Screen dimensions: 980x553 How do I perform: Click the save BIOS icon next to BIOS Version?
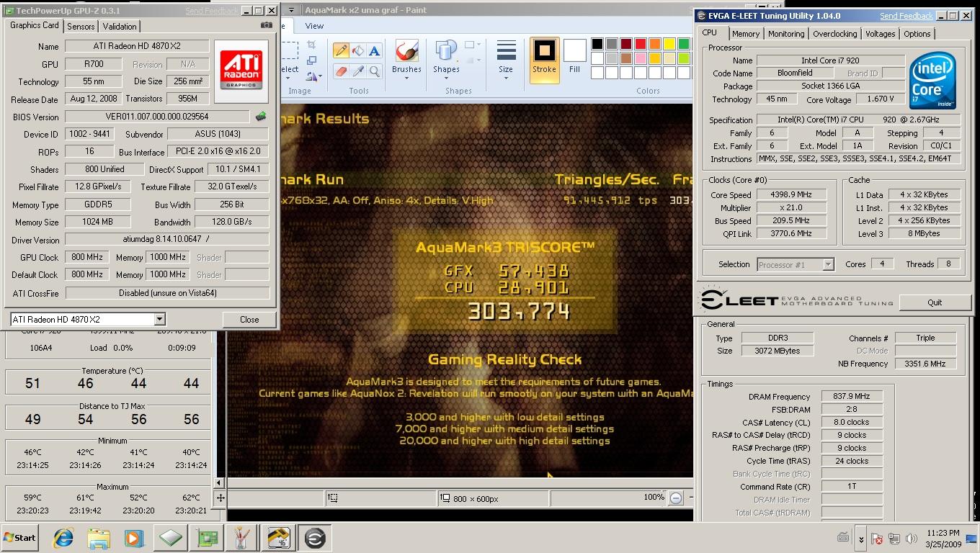261,117
